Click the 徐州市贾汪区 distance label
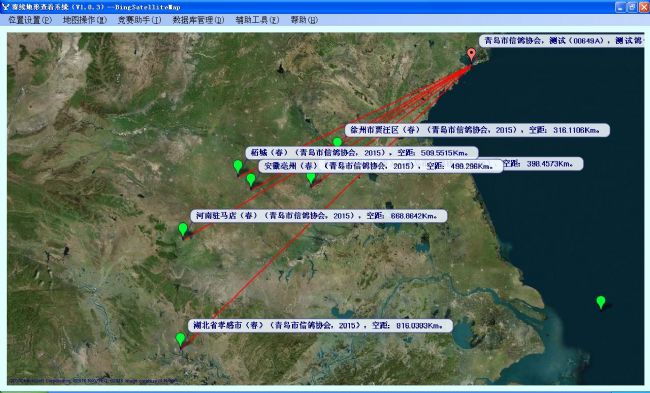 477,130
